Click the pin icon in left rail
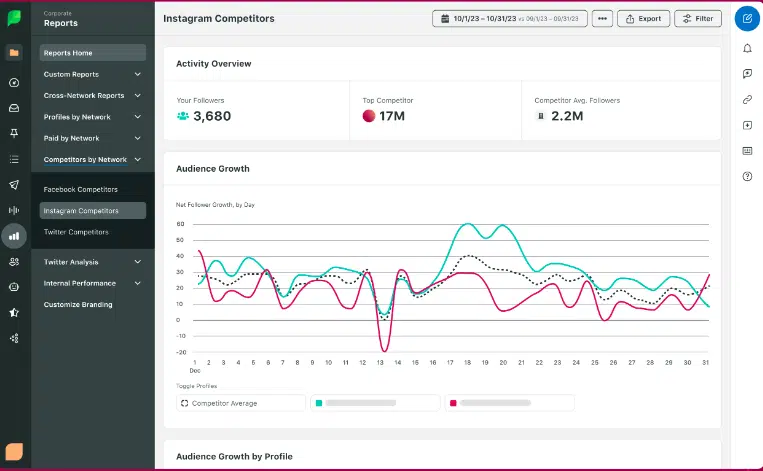The height and width of the screenshot is (471, 763). pos(14,133)
